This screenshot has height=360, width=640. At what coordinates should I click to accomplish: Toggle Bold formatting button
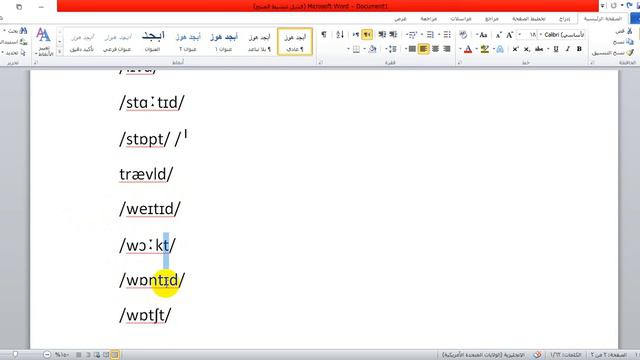click(x=579, y=49)
